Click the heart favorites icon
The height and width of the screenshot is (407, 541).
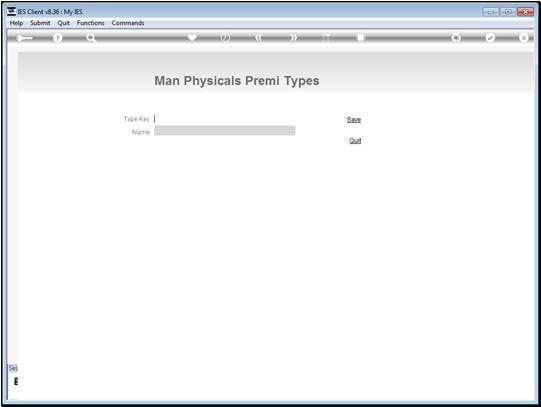[192, 37]
